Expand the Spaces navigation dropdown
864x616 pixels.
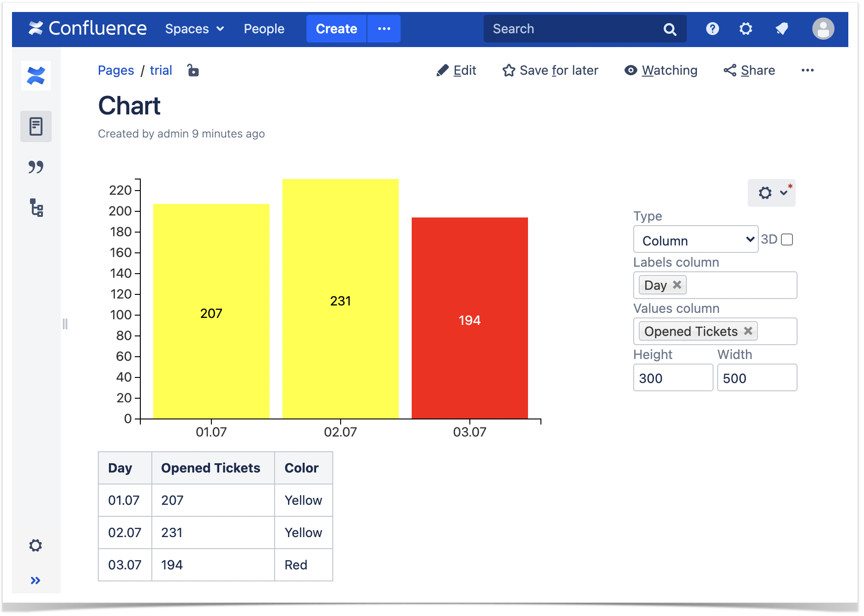(x=194, y=28)
